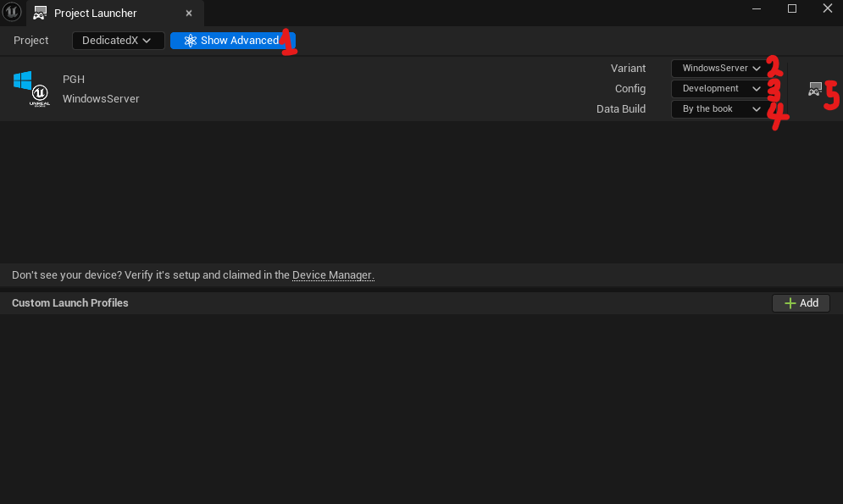Click the Variant label
The height and width of the screenshot is (504, 843).
(x=628, y=69)
